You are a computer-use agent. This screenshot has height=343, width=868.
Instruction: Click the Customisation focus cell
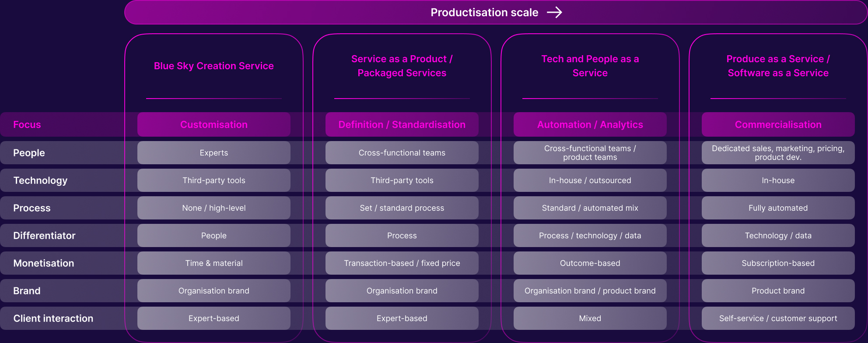point(214,124)
